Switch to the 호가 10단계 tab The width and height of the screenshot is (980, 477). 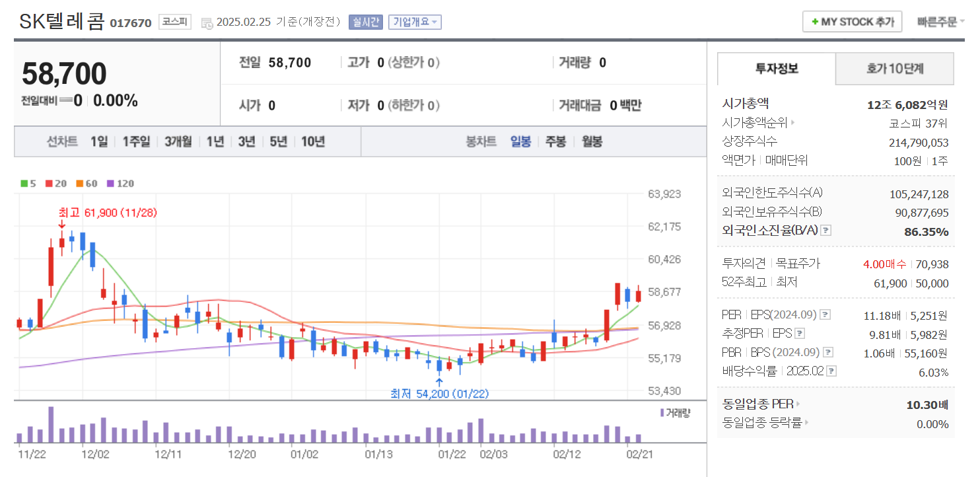pyautogui.click(x=895, y=69)
